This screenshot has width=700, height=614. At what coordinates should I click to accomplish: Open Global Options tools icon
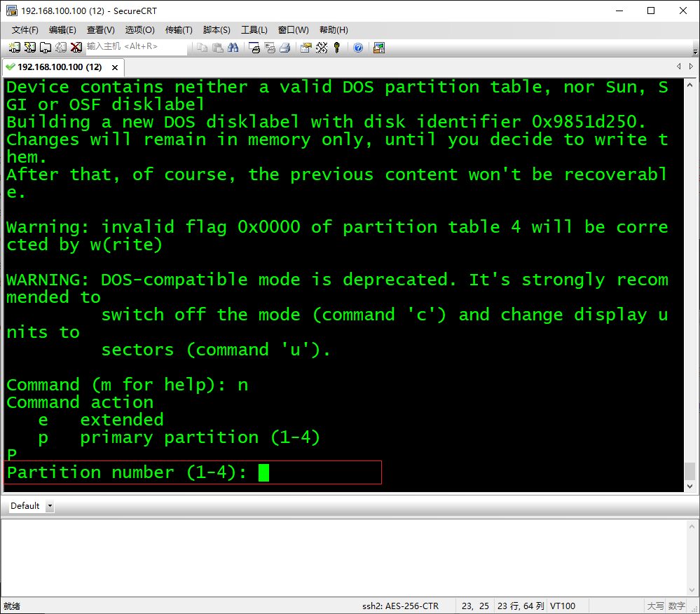coord(322,48)
